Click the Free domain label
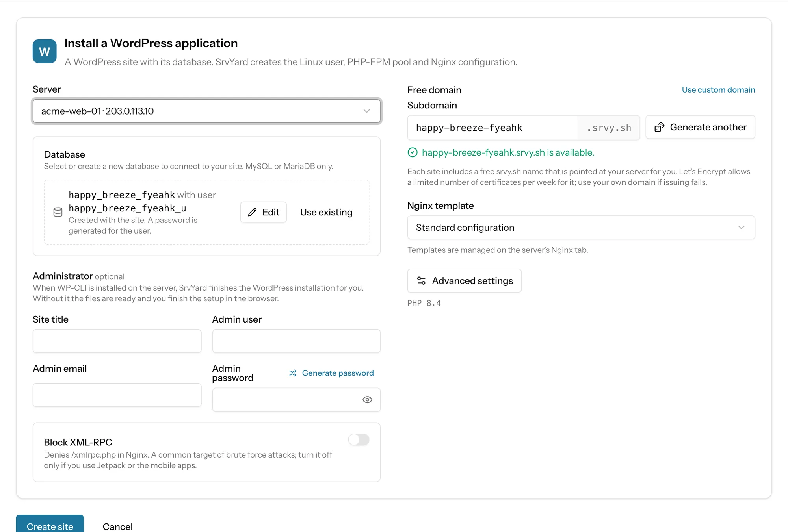The image size is (788, 532). [434, 90]
